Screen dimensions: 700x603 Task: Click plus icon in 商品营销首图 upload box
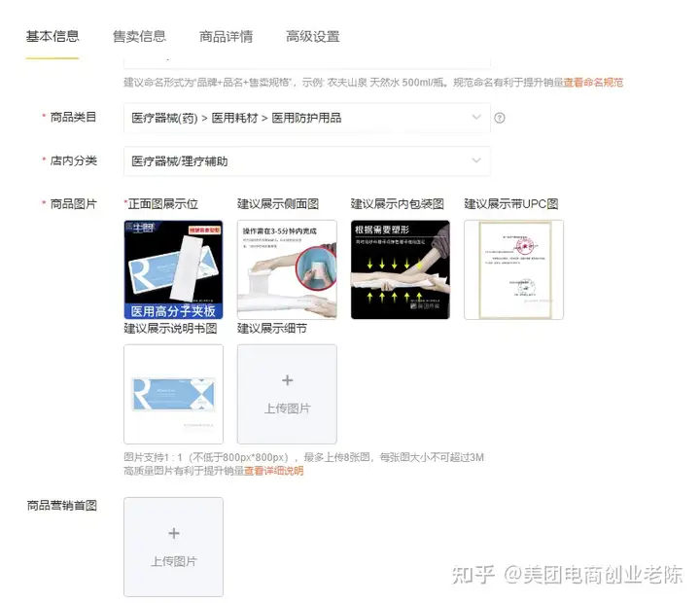[x=174, y=533]
